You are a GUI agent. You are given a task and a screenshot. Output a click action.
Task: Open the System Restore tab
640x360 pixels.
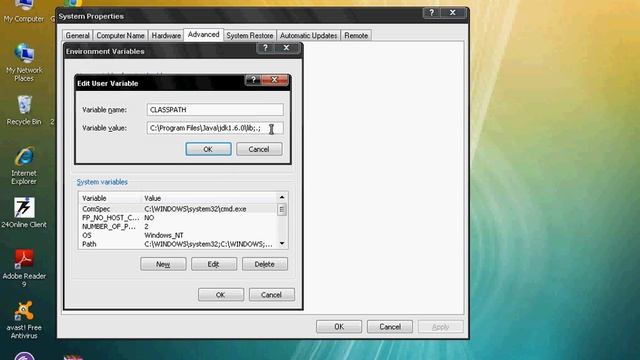(x=250, y=36)
